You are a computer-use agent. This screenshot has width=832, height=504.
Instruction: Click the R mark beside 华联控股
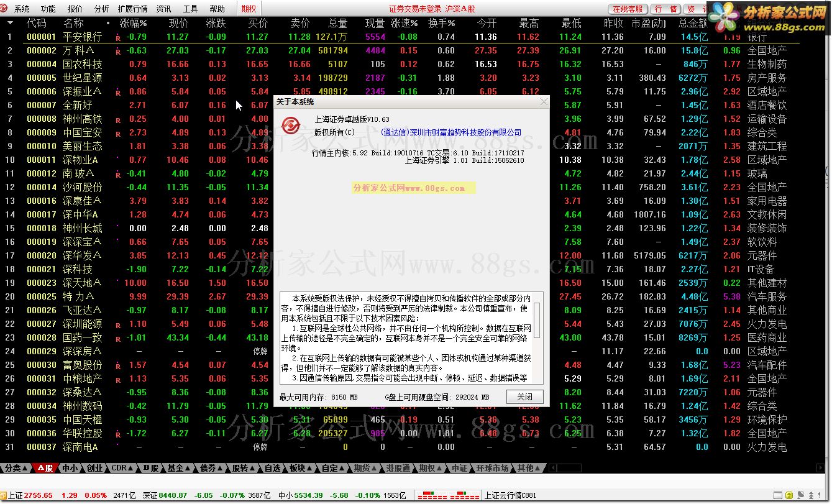click(118, 434)
